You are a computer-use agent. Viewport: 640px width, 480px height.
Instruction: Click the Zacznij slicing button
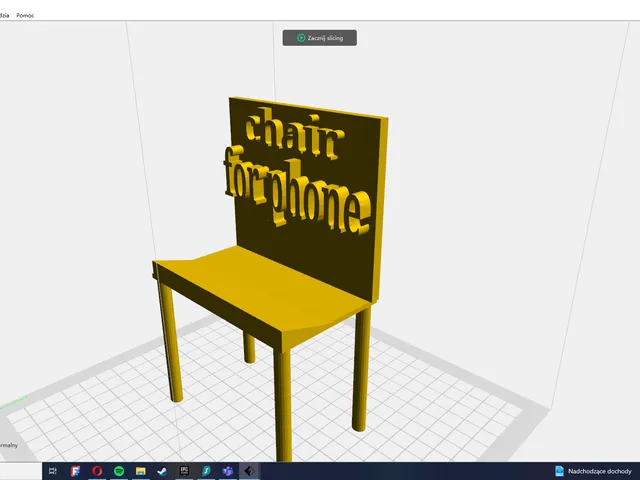pyautogui.click(x=320, y=38)
